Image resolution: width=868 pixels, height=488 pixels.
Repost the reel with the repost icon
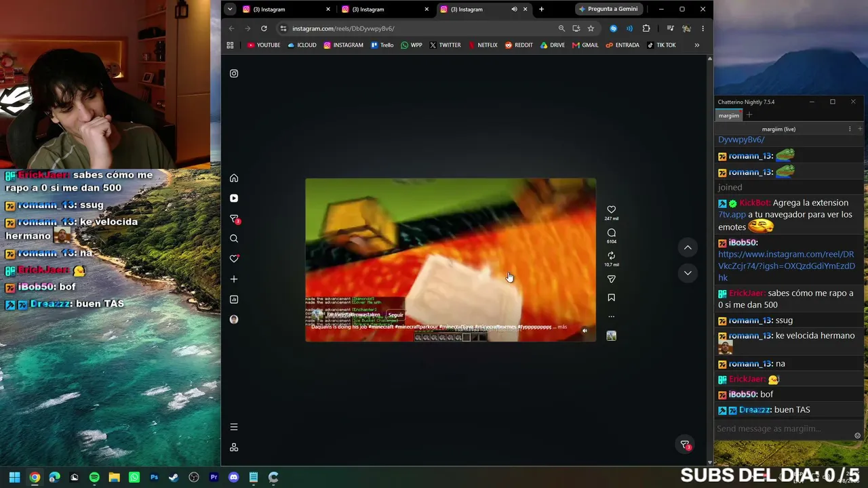coord(611,256)
